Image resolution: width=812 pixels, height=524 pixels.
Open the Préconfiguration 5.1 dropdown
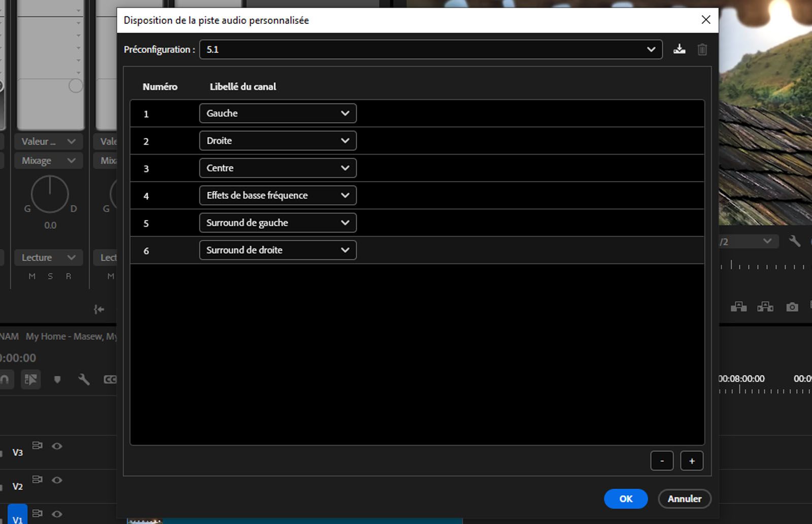[431, 49]
